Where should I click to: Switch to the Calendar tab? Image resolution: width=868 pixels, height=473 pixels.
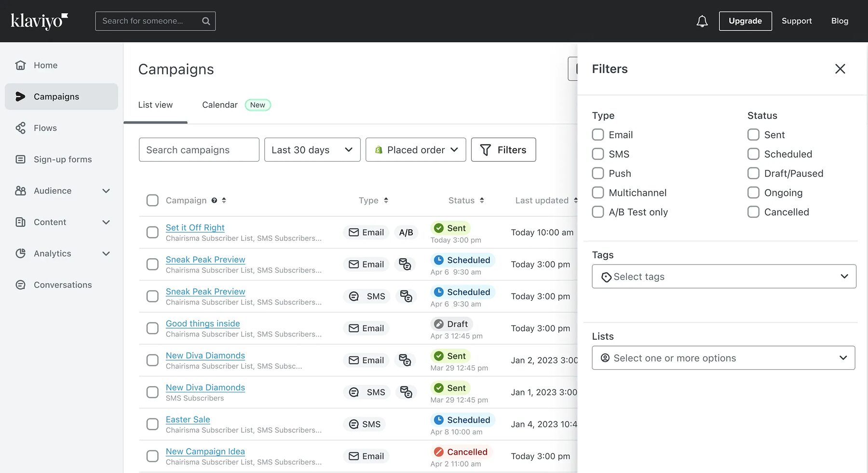[x=219, y=105]
